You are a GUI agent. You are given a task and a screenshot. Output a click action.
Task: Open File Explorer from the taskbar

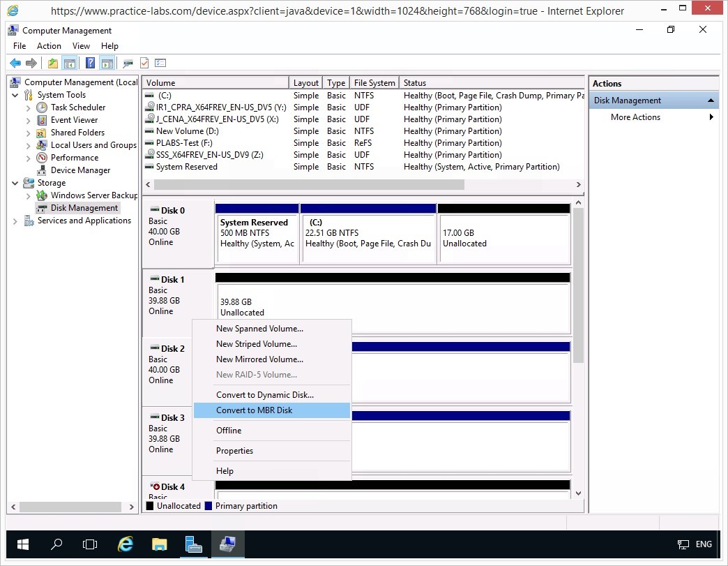pos(160,544)
